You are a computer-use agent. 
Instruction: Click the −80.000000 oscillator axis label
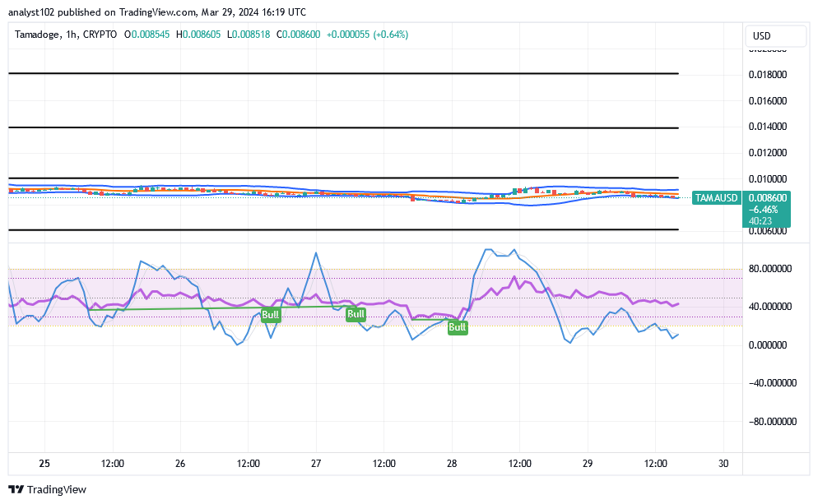tap(773, 422)
